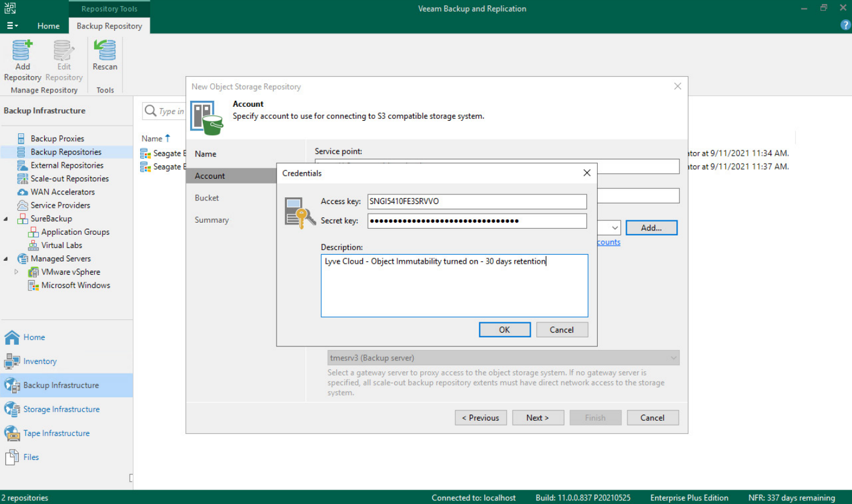Select Scale-out Repositories item

pyautogui.click(x=69, y=179)
